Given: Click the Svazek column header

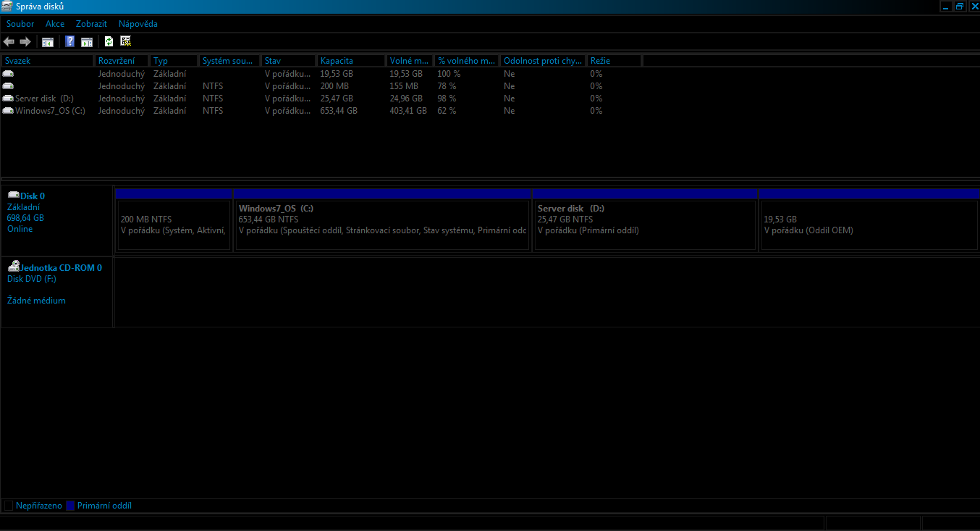Looking at the screenshot, I should pyautogui.click(x=47, y=61).
